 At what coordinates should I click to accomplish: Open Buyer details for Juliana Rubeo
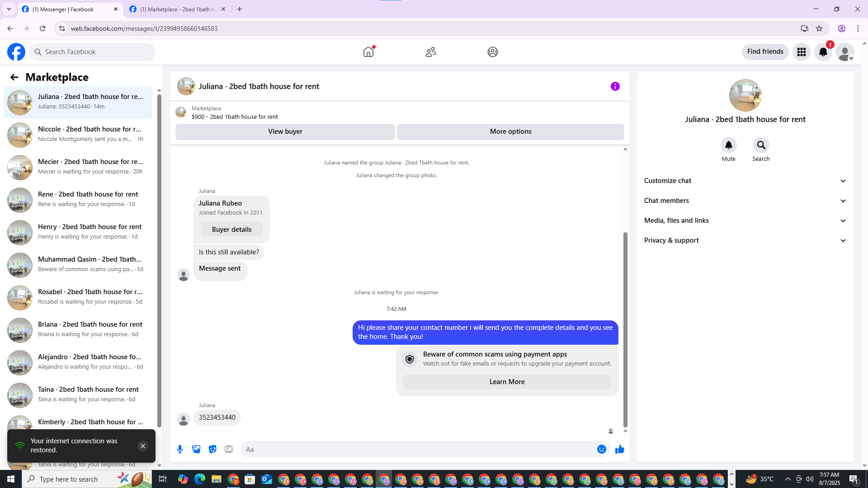coord(231,230)
